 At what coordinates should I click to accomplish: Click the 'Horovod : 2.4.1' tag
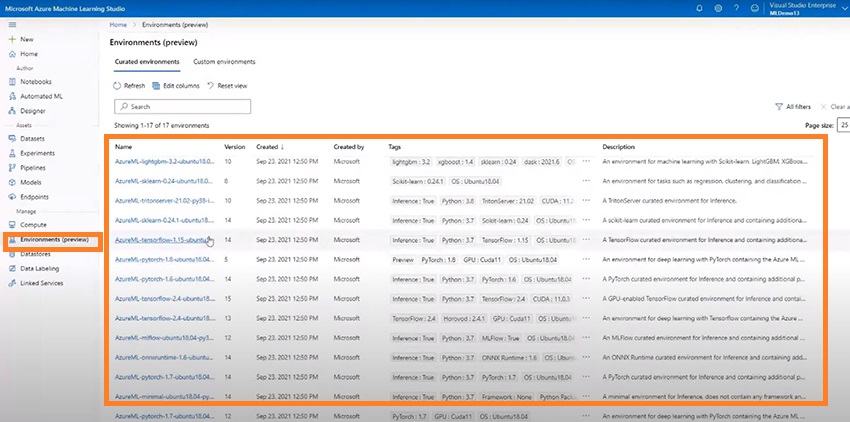pyautogui.click(x=465, y=318)
